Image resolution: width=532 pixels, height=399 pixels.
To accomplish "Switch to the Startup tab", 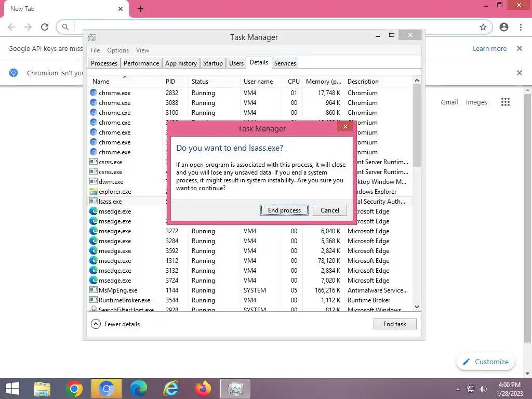I will [x=212, y=63].
